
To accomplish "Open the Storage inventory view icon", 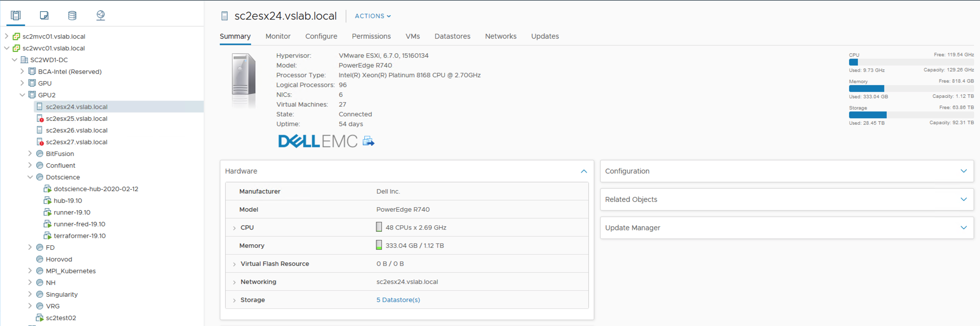I will 72,16.
